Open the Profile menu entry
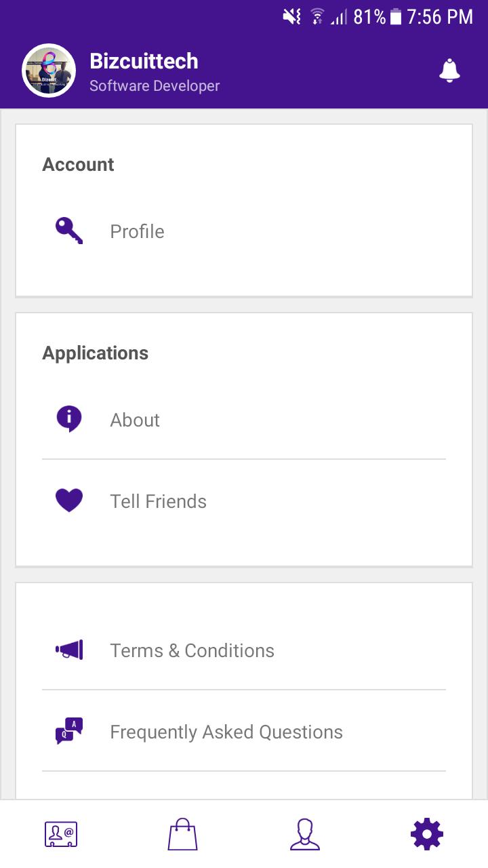This screenshot has width=488, height=868. coord(244,231)
